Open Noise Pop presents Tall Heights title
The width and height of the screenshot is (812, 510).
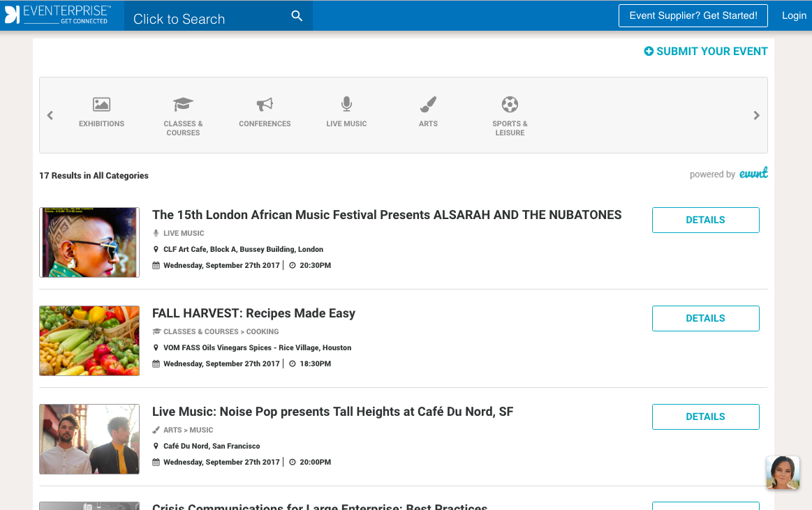pos(332,412)
